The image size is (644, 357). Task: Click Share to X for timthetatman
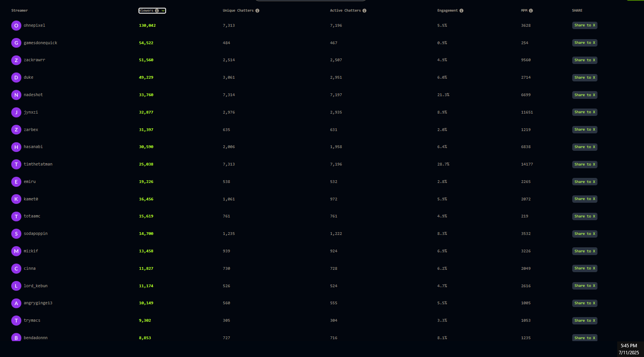pyautogui.click(x=585, y=164)
